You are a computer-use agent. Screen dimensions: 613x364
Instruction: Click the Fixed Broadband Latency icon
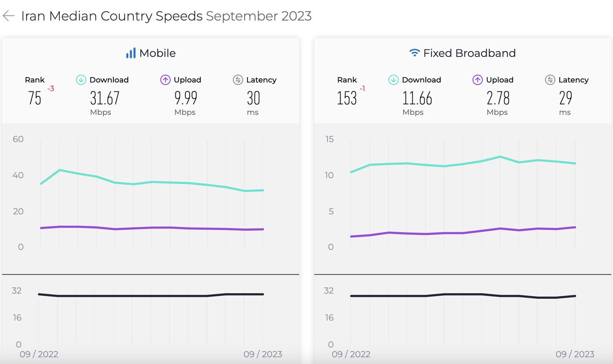pyautogui.click(x=550, y=80)
